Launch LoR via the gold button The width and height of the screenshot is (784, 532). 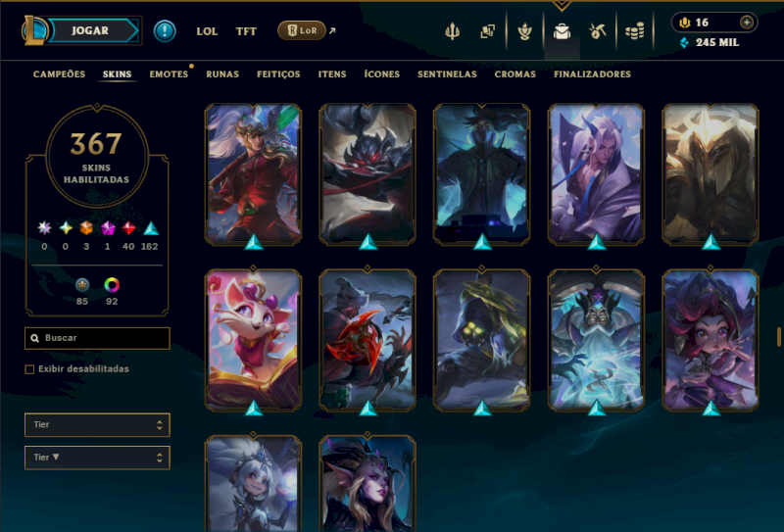click(x=302, y=30)
